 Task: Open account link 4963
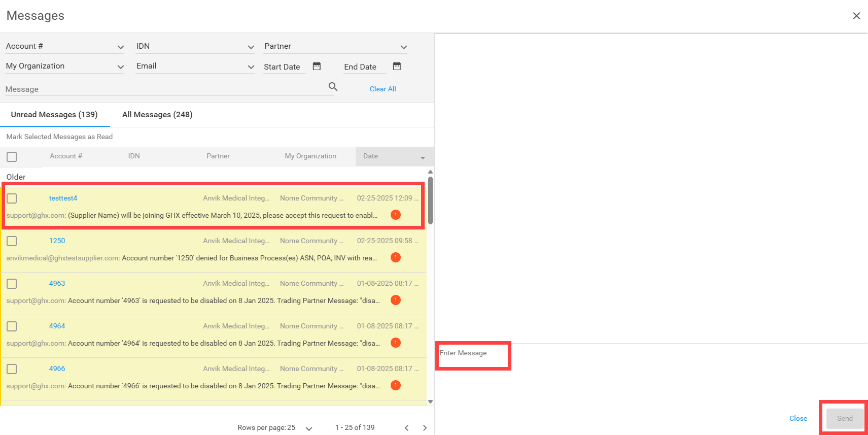[x=57, y=283]
